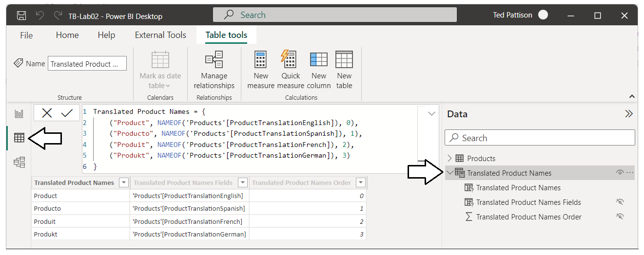
Task: Collapse the Translated Product Names table node
Action: 449,173
